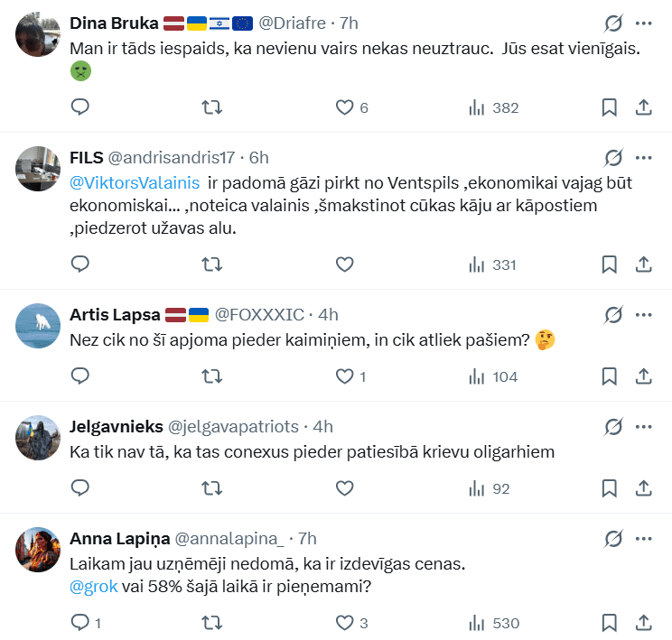Bookmark Artis Lapsa's tweet
672x640 pixels.
[x=610, y=376]
